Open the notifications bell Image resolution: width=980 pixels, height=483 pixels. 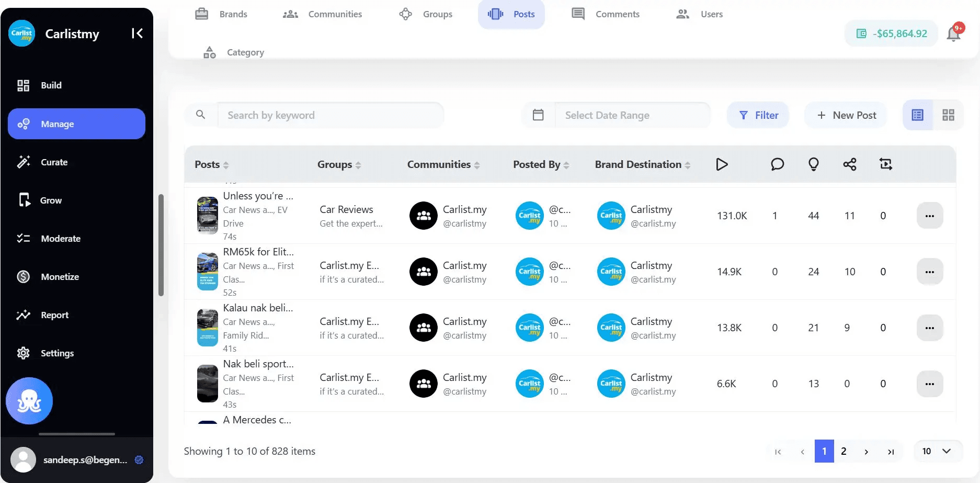pos(954,33)
